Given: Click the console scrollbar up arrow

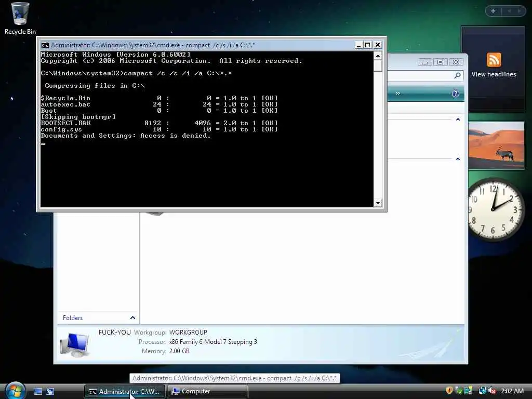Looking at the screenshot, I should [x=378, y=55].
